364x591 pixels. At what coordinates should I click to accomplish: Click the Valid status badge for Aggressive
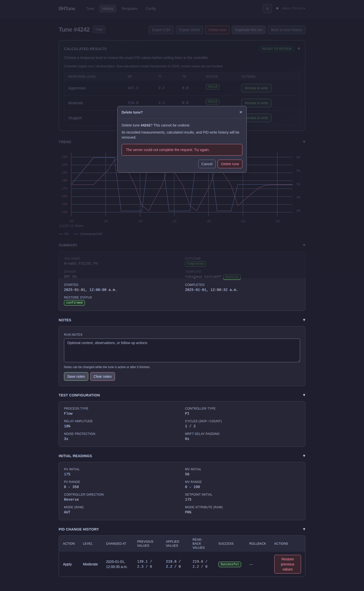(x=213, y=87)
